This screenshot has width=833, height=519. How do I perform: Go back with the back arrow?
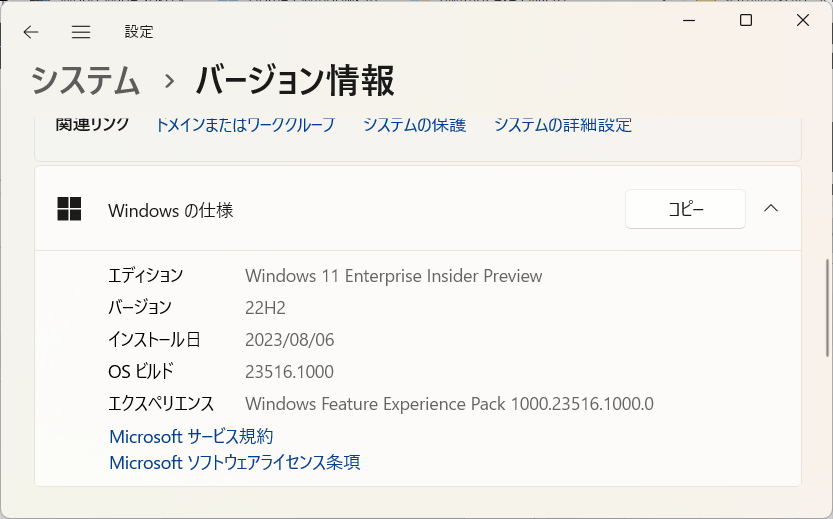click(x=31, y=32)
